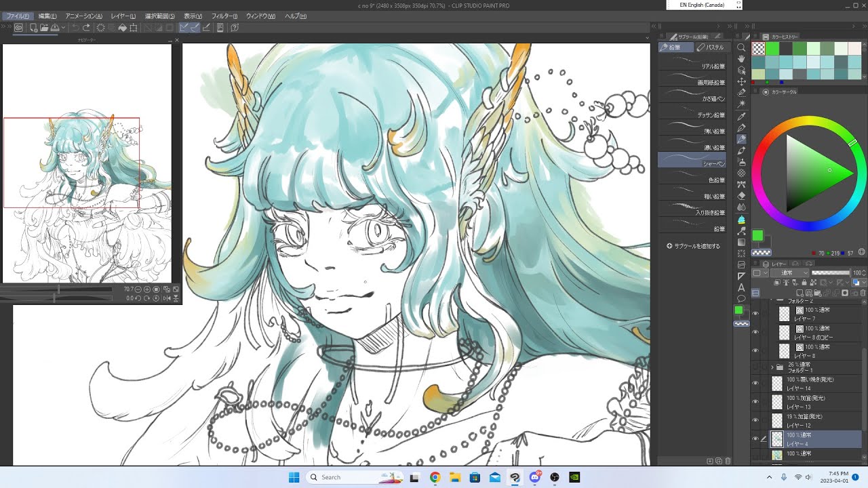Image resolution: width=868 pixels, height=488 pixels.
Task: Open Chrome from the taskbar
Action: pyautogui.click(x=435, y=477)
